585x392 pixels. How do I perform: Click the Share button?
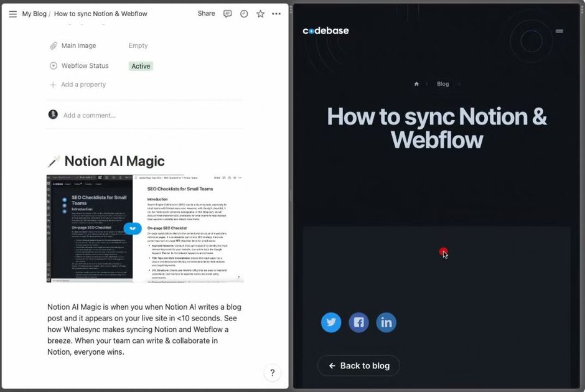click(x=205, y=13)
